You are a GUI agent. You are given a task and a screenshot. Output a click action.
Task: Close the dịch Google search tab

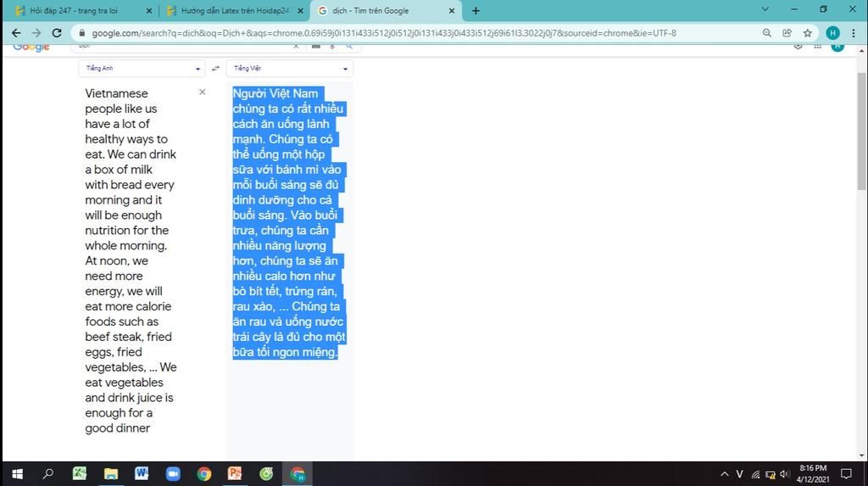pos(452,10)
